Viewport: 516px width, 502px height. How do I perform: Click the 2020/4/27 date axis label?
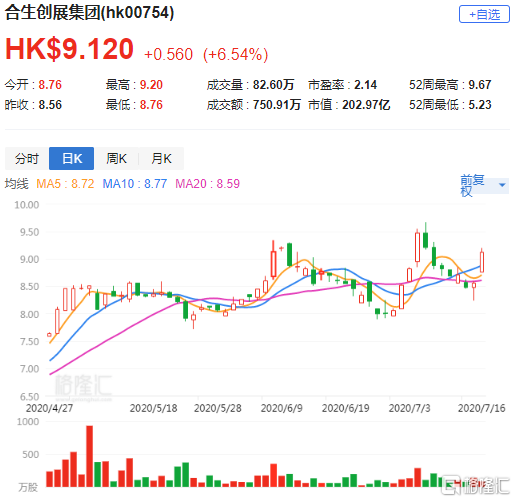pos(49,408)
